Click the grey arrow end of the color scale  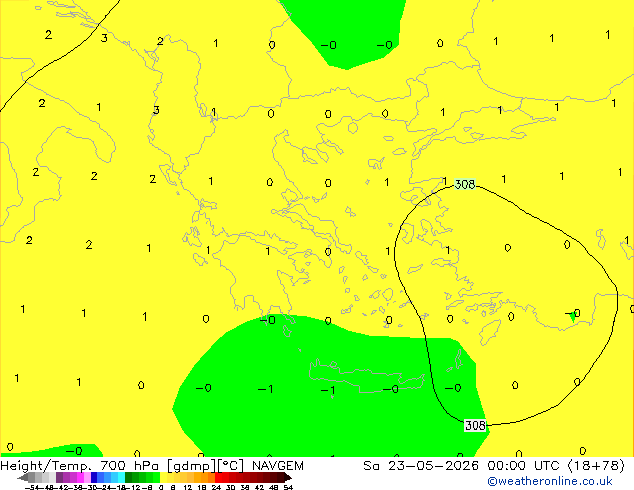(x=23, y=477)
